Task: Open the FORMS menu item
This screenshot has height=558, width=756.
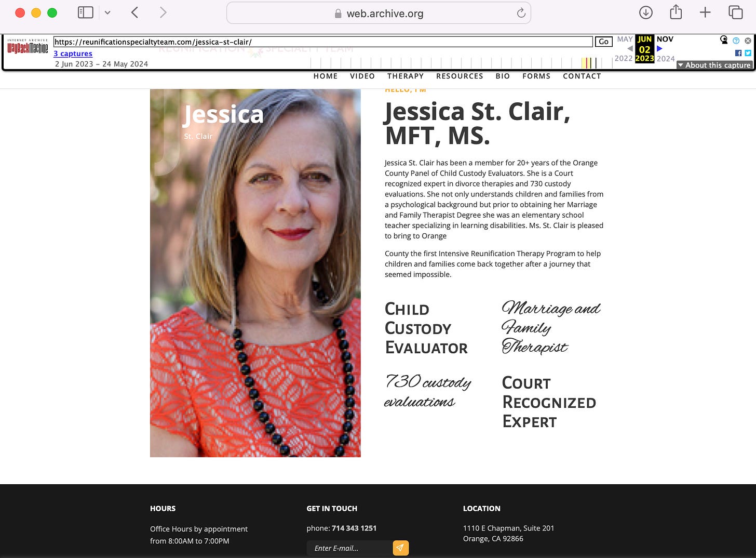Action: (x=536, y=76)
